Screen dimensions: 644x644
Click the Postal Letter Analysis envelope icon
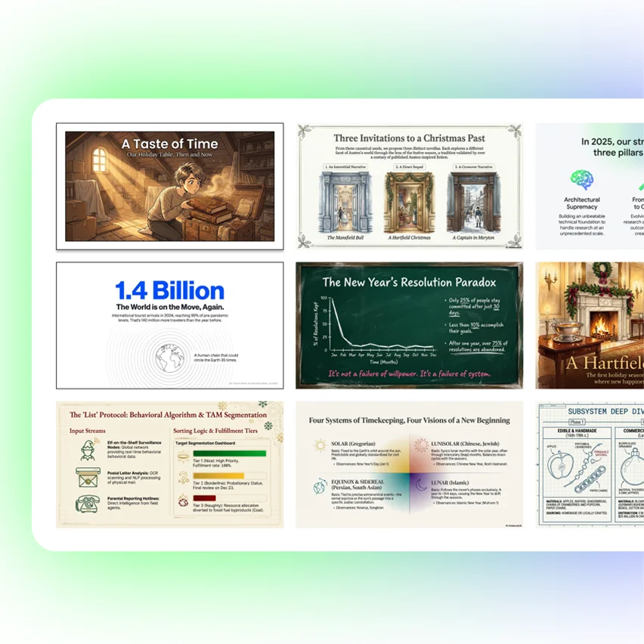(x=88, y=477)
